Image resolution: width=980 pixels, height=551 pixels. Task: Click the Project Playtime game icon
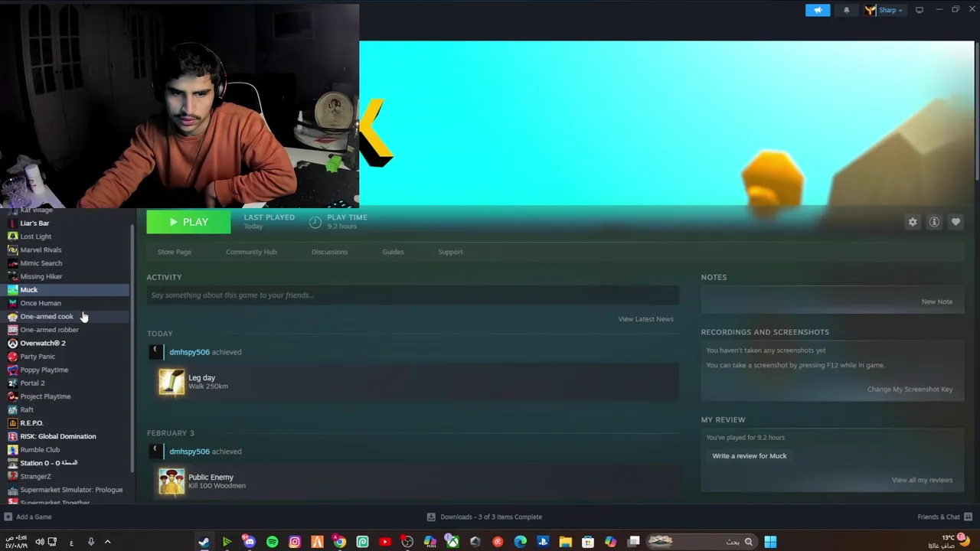click(x=12, y=396)
